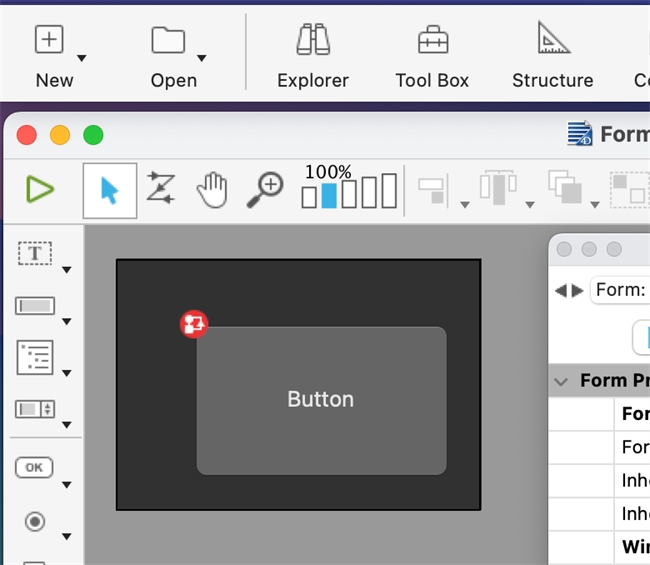This screenshot has height=565, width=650.
Task: Open the Open folder dropdown arrow
Action: [201, 57]
